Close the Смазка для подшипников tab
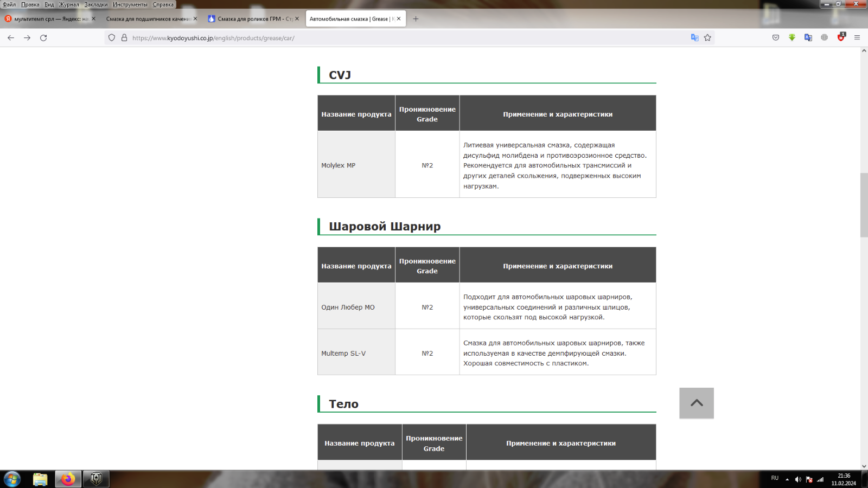Viewport: 868px width, 488px height. (195, 19)
